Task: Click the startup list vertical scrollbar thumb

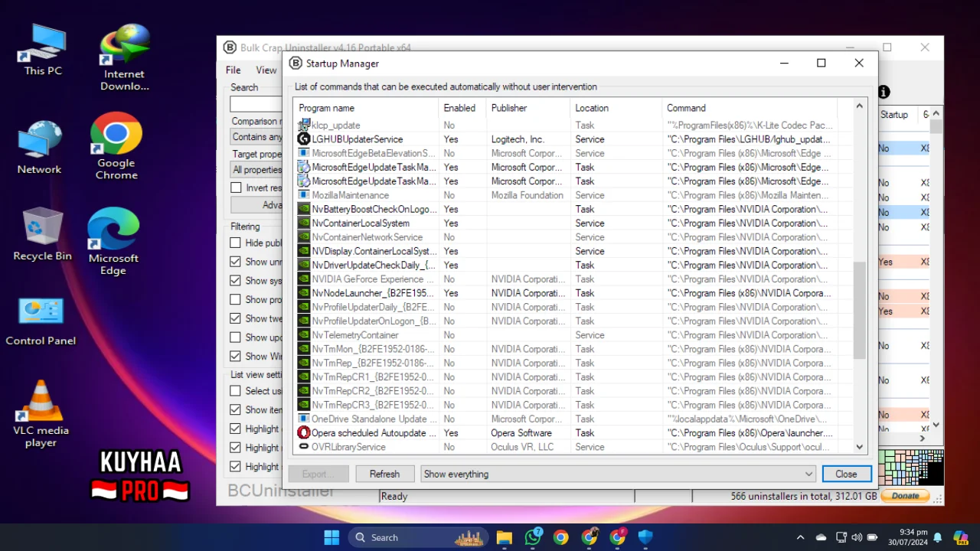Action: click(x=859, y=310)
